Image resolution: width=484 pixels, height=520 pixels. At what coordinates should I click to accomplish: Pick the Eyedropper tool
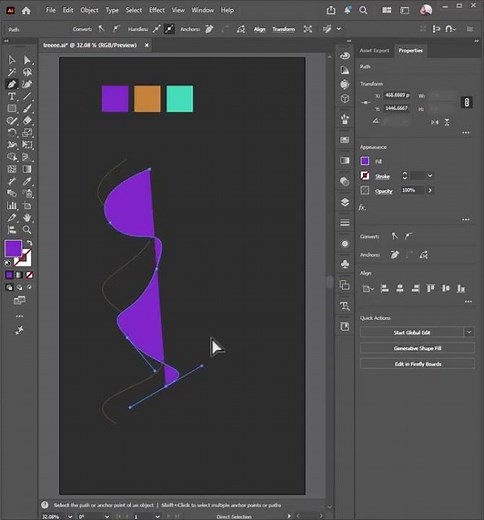pos(27,181)
